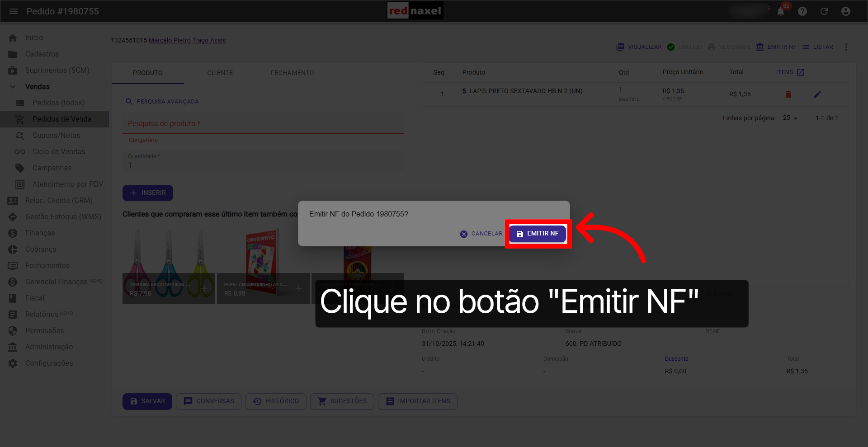Screen dimensions: 868x447
Task: Click the PDF Visualizar icon
Action: 620,47
